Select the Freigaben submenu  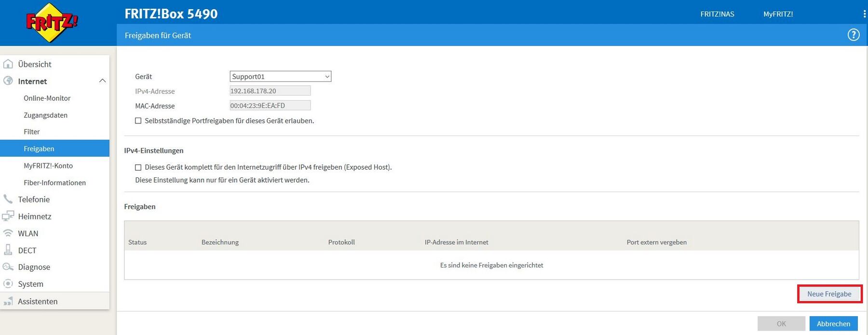click(54, 148)
